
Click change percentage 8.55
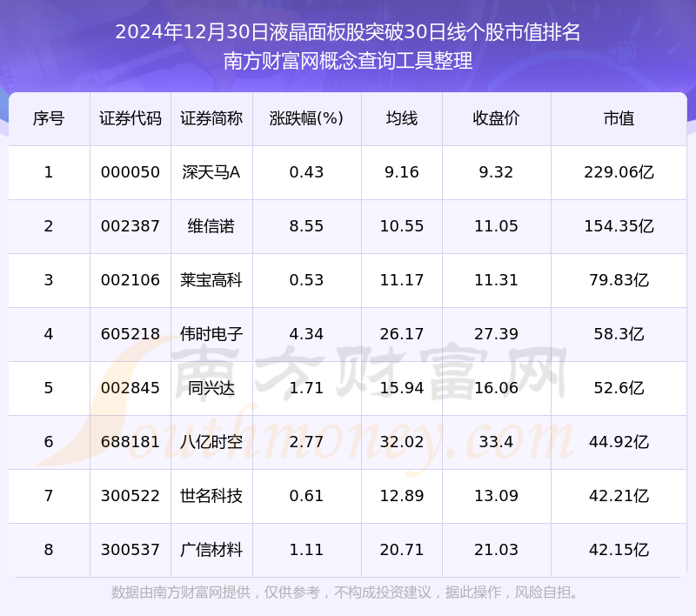point(306,226)
